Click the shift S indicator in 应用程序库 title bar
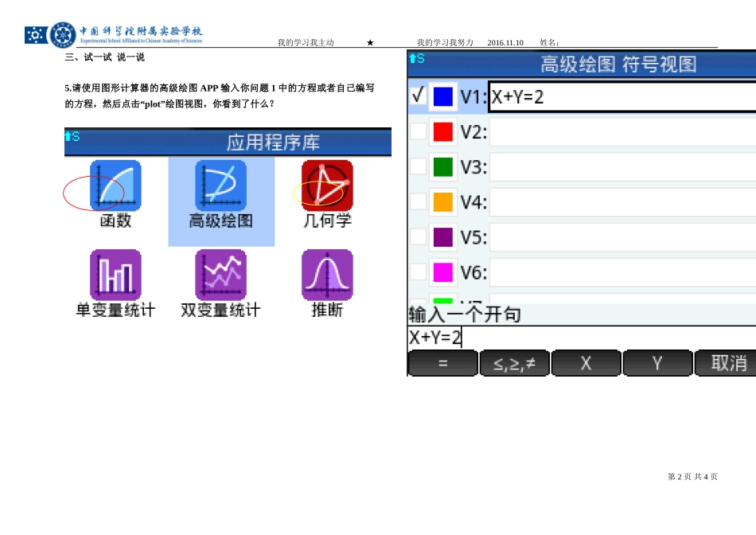The image size is (756, 535). coord(72,136)
